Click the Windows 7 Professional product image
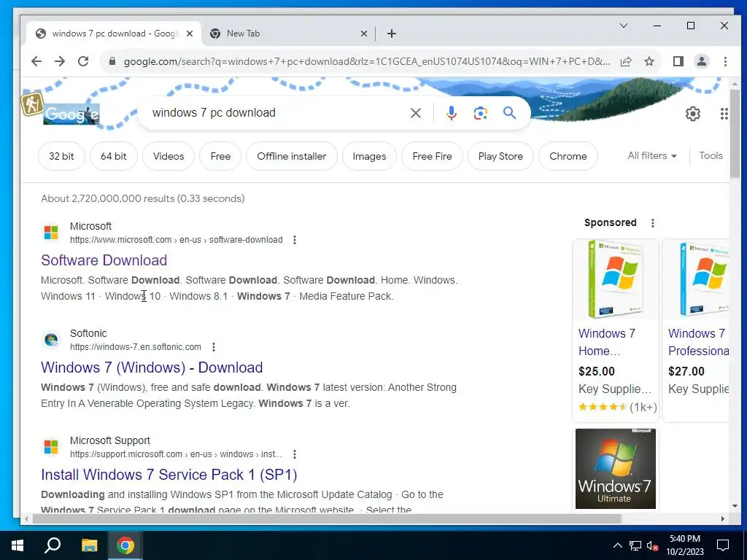The width and height of the screenshot is (747, 560). (696, 279)
